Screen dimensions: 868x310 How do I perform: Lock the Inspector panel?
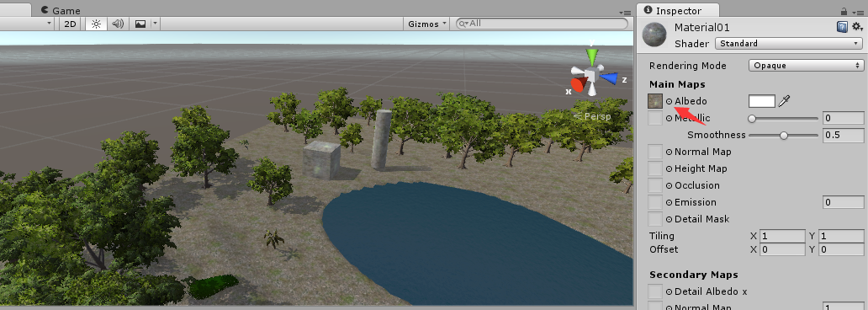(844, 11)
